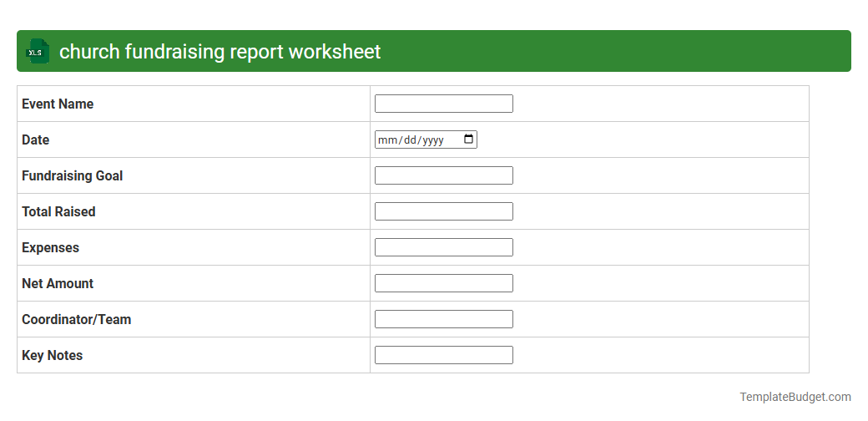Focus the Fundraising Goal input box
The height and width of the screenshot is (421, 868).
443,175
